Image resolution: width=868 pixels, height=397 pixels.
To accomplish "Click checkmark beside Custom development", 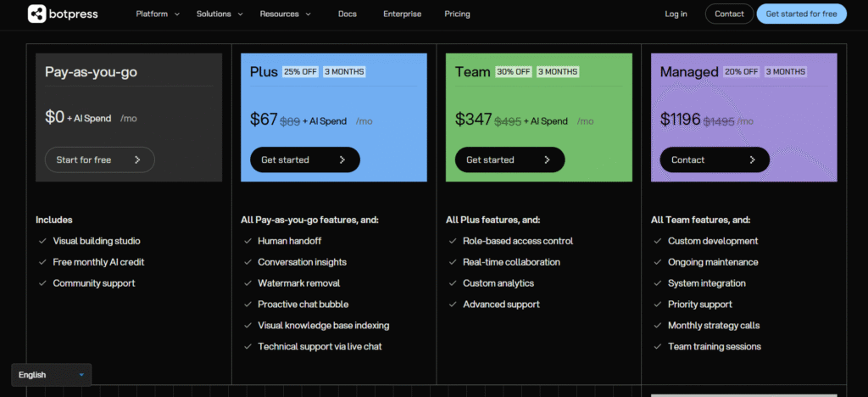I will click(x=658, y=241).
